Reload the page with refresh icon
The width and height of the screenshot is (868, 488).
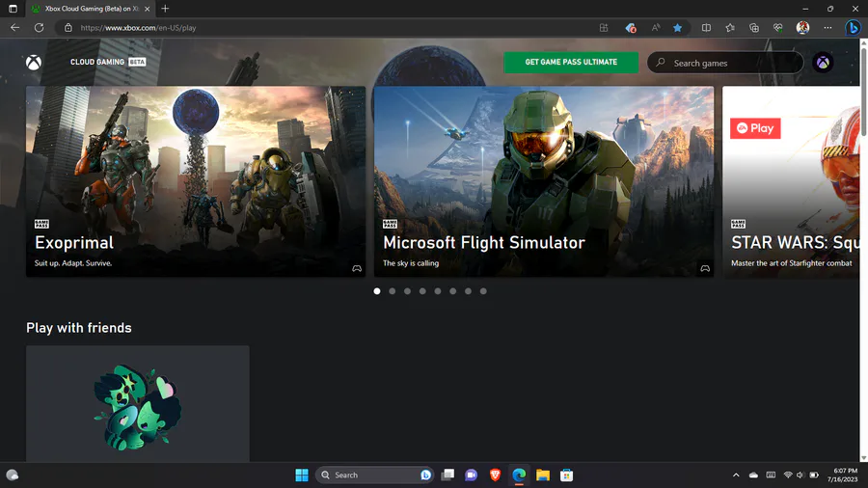39,28
